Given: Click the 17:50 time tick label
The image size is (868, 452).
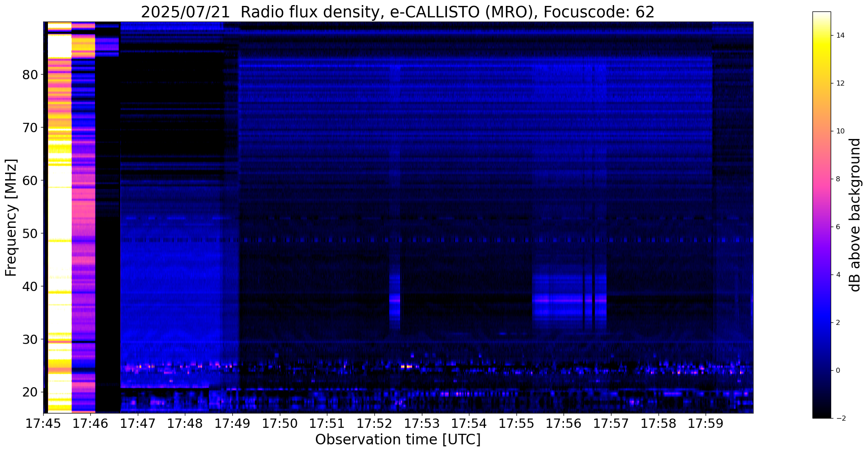Looking at the screenshot, I should point(280,424).
